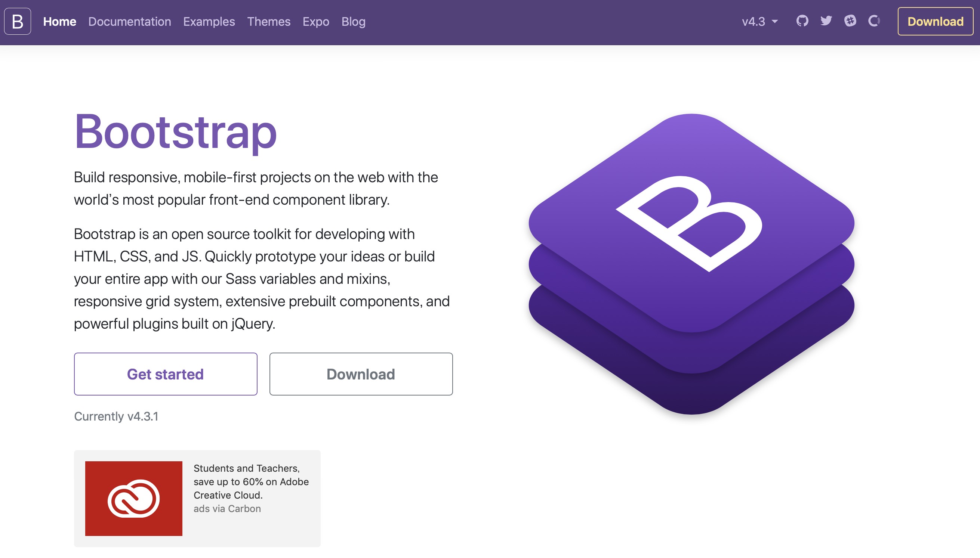Open the Documentation menu item
980x558 pixels.
click(x=129, y=22)
